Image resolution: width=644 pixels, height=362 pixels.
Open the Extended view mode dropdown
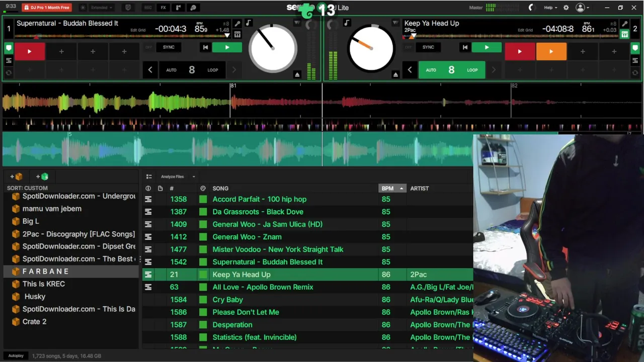(x=102, y=8)
